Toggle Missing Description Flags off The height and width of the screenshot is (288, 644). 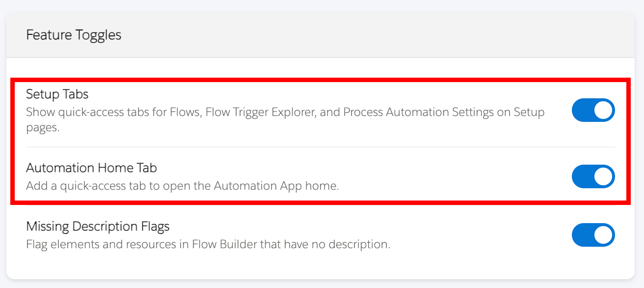(593, 235)
